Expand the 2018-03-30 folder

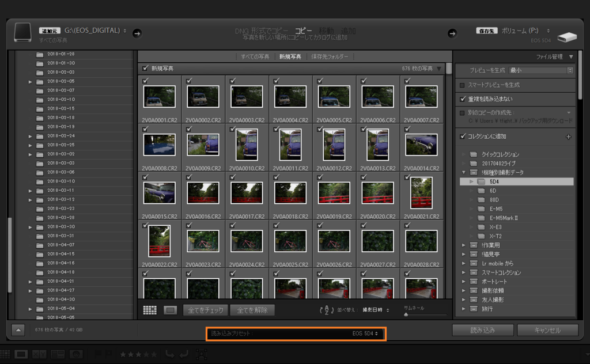tap(30, 227)
